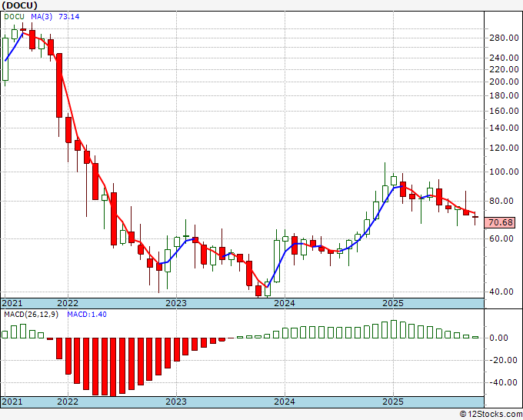
Task: Click the -20.00 MACD axis label
Action: (503, 360)
